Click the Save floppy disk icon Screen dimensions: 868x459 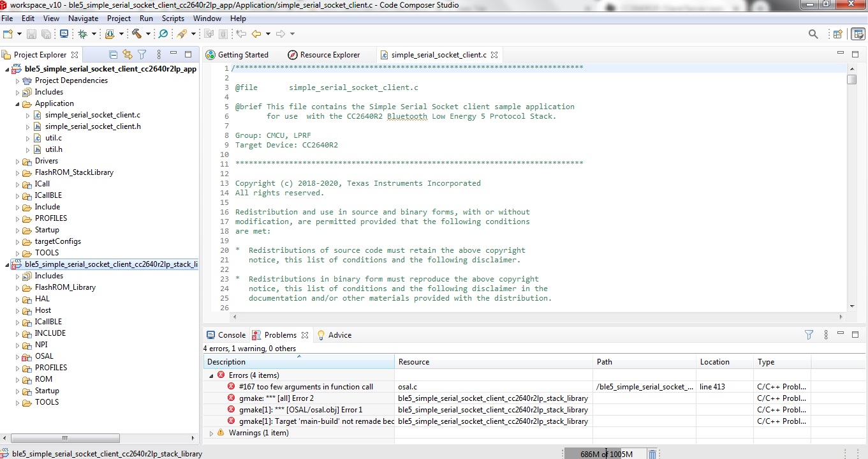pyautogui.click(x=31, y=34)
